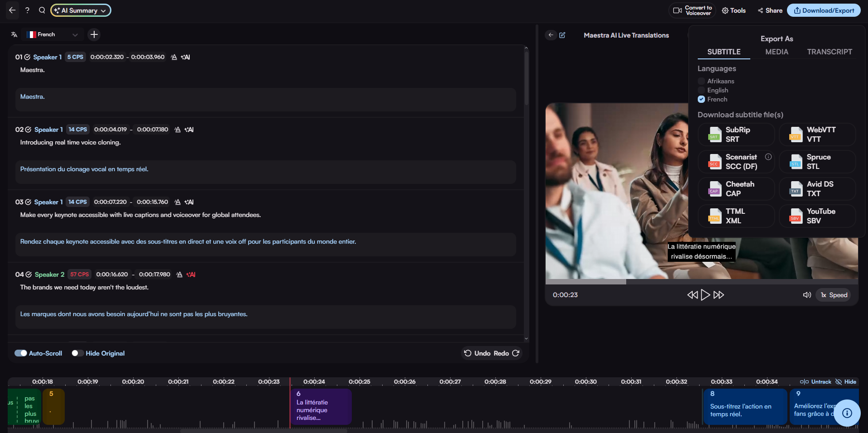Click the search magnifier icon
868x433 pixels.
pos(42,10)
